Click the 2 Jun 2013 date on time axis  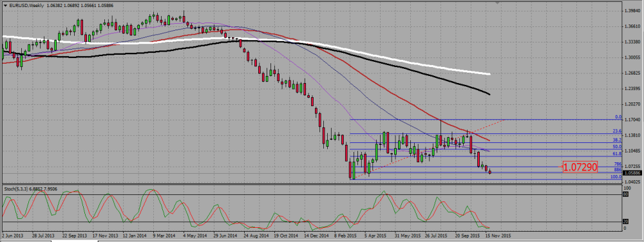(x=12, y=236)
